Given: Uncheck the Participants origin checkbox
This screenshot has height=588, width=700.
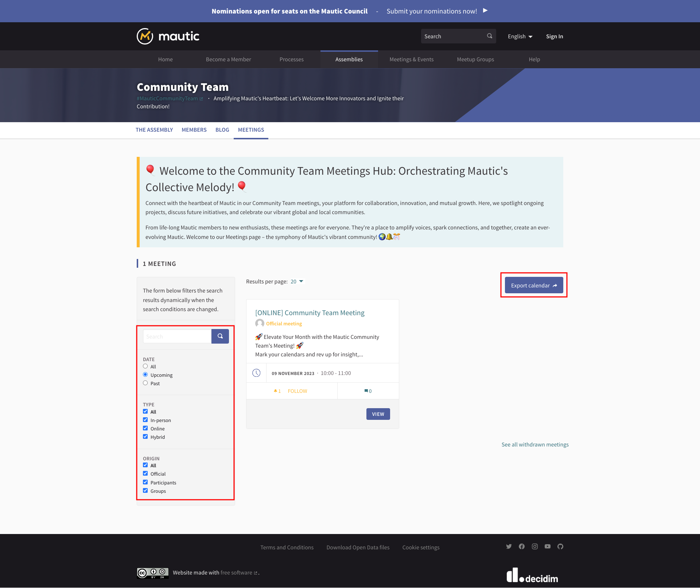Looking at the screenshot, I should tap(145, 482).
